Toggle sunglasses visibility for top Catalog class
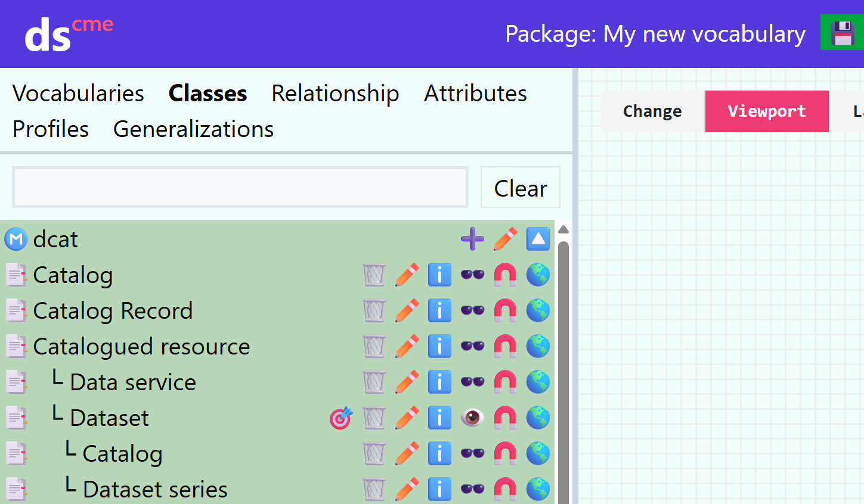The height and width of the screenshot is (504, 864). [x=472, y=275]
